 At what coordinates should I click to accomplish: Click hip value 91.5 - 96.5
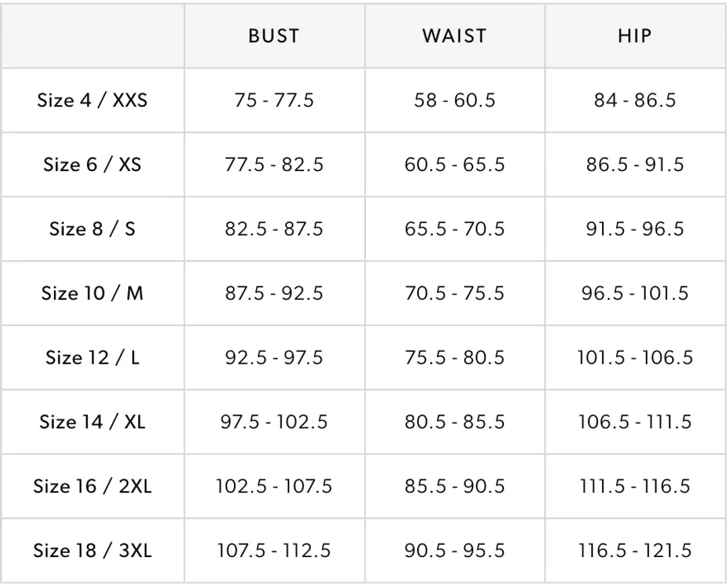click(x=634, y=229)
